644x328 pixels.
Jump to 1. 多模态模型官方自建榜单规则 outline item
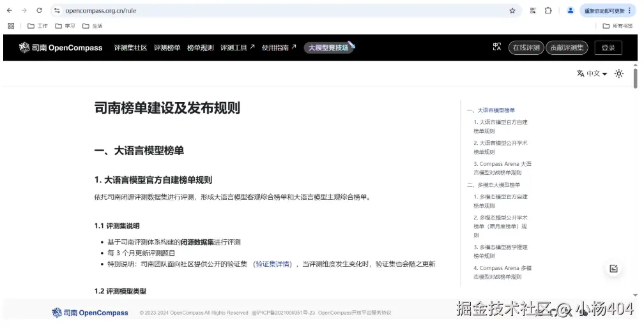click(500, 201)
